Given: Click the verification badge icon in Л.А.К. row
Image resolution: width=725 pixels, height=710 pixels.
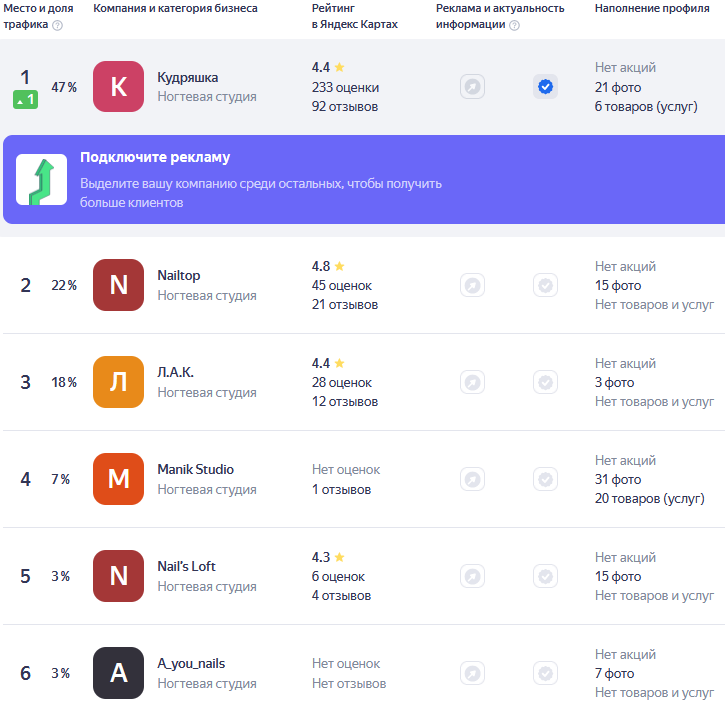Looking at the screenshot, I should (546, 382).
